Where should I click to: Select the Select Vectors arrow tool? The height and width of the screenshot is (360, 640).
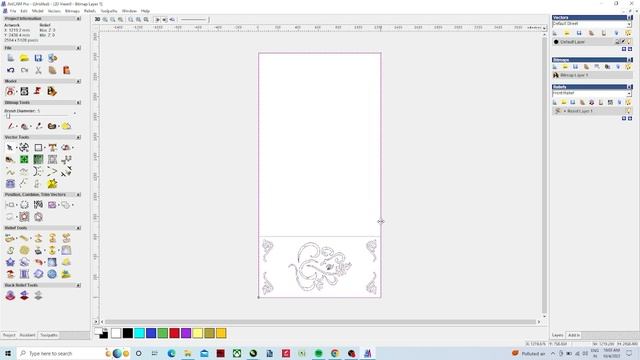[10, 147]
